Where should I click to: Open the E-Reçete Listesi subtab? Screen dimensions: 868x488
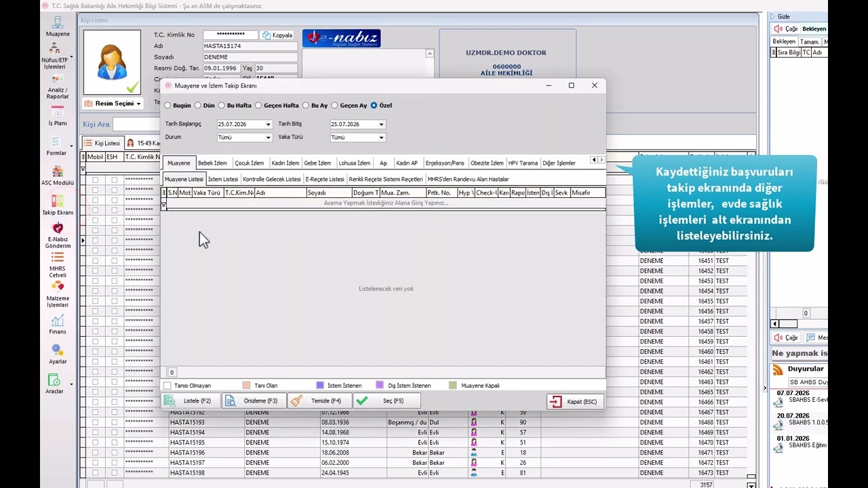pyautogui.click(x=325, y=180)
